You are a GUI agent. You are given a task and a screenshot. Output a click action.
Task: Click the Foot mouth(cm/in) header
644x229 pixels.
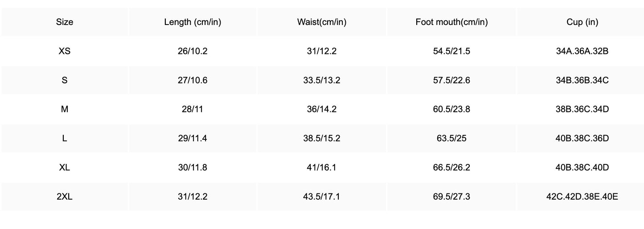[x=451, y=22]
